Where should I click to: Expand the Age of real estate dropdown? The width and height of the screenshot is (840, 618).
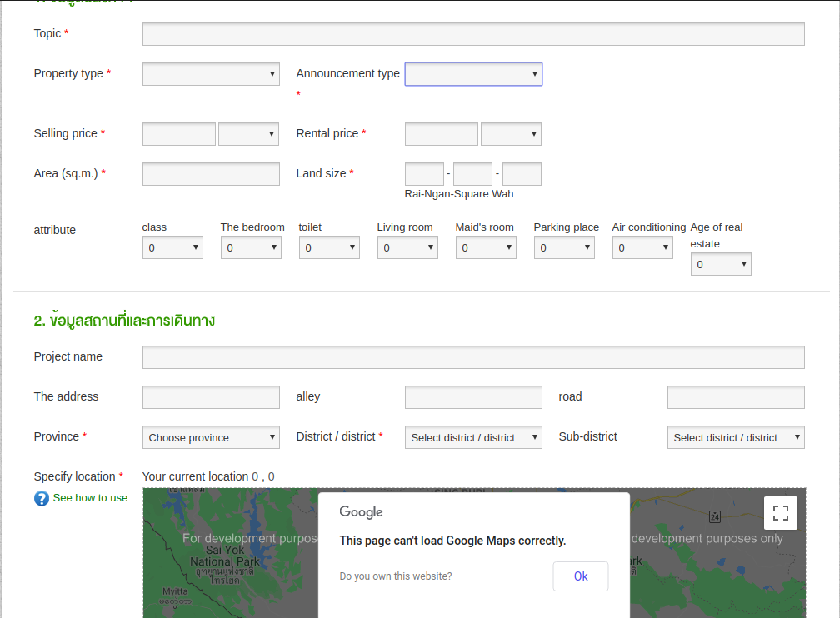721,264
